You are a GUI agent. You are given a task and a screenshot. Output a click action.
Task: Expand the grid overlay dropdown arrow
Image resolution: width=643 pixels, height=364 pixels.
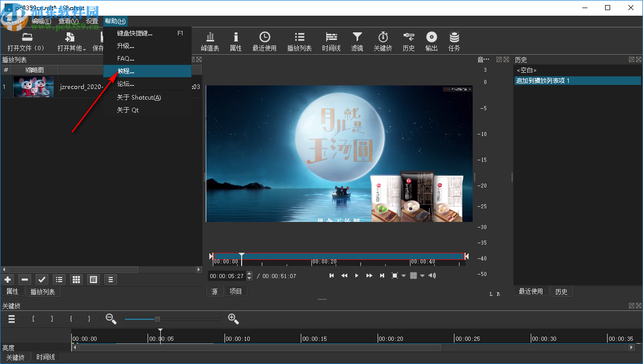[423, 276]
